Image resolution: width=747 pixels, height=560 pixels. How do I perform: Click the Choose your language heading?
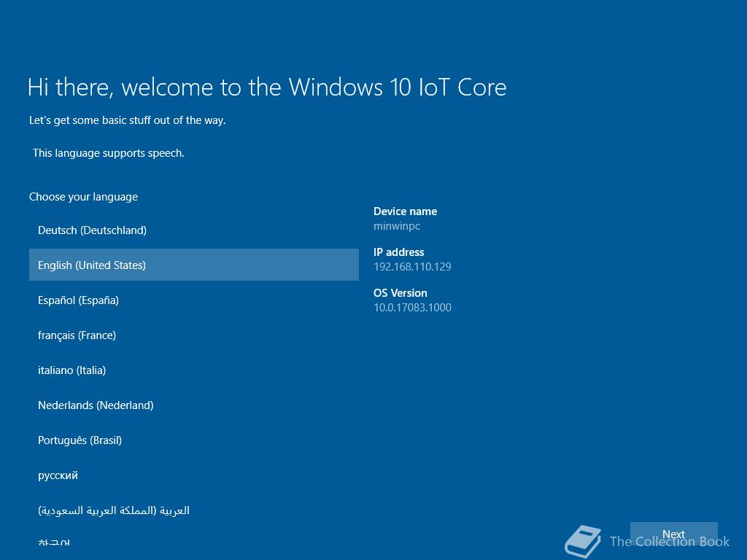(x=83, y=197)
